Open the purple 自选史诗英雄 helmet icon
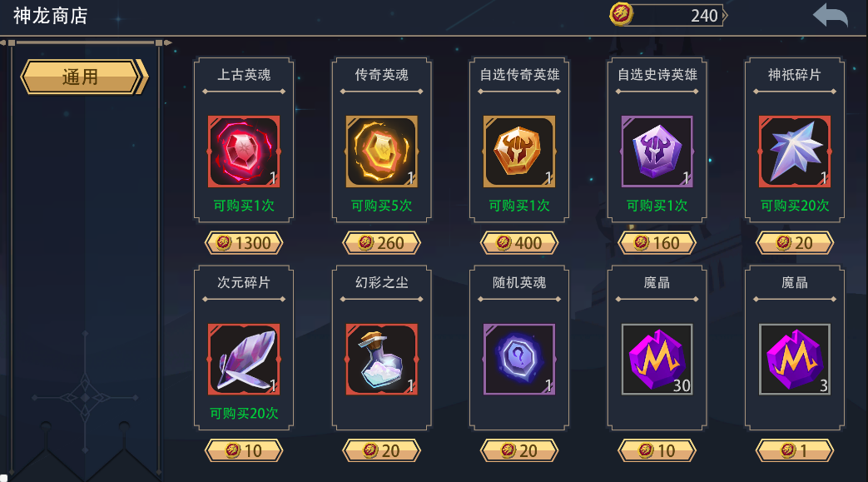Viewport: 868px width, 482px height. coord(657,152)
